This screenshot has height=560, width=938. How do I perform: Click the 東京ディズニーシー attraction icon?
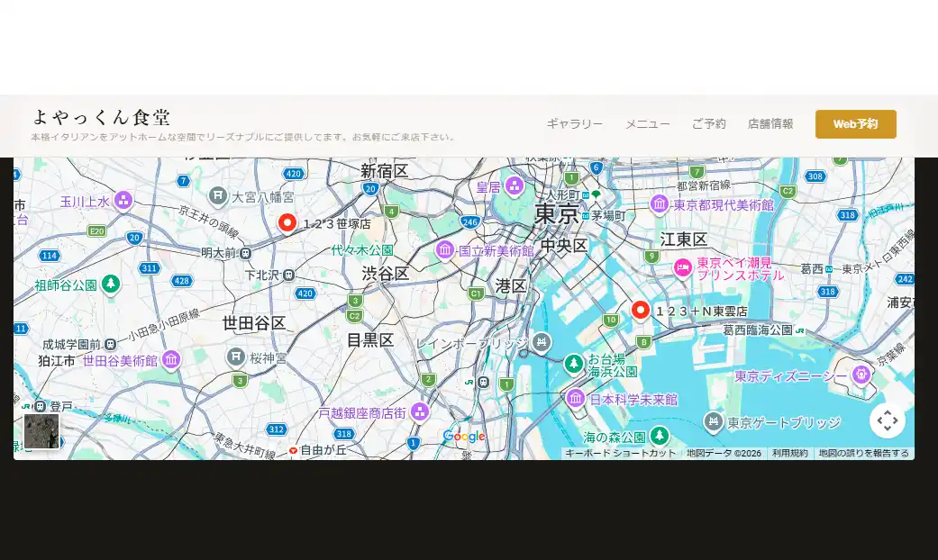861,375
